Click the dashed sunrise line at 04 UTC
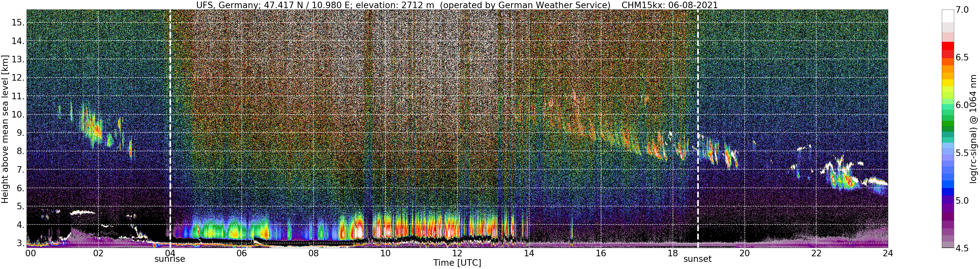The height and width of the screenshot is (269, 980). click(x=170, y=128)
